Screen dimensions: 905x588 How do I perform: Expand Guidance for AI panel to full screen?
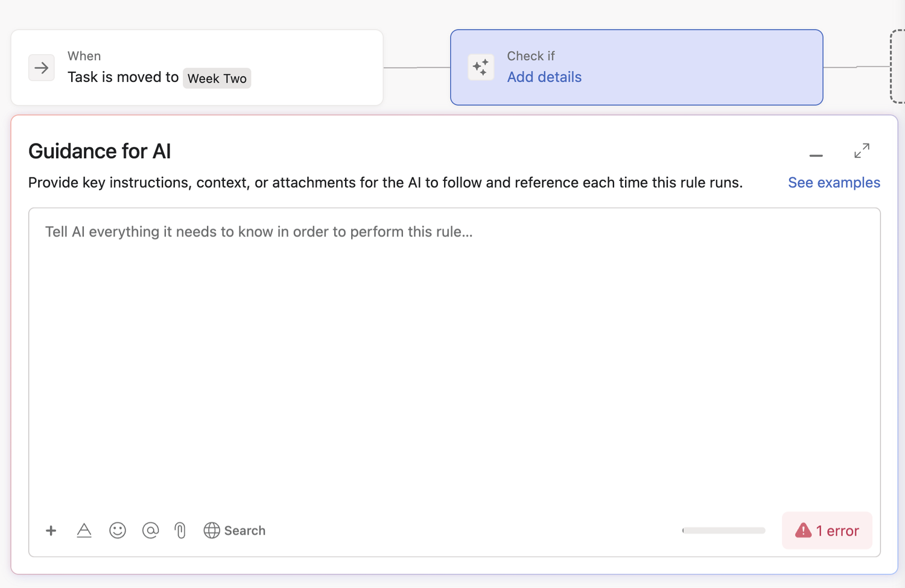862,151
